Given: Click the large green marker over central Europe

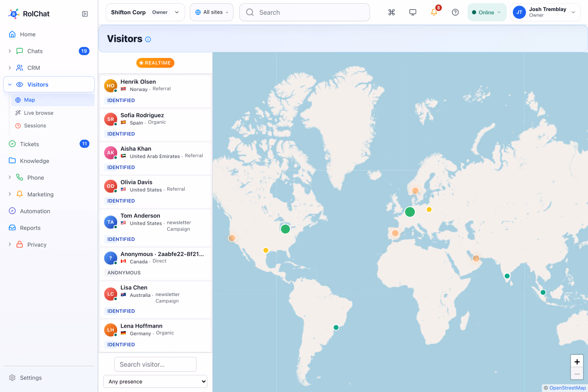Looking at the screenshot, I should 410,212.
